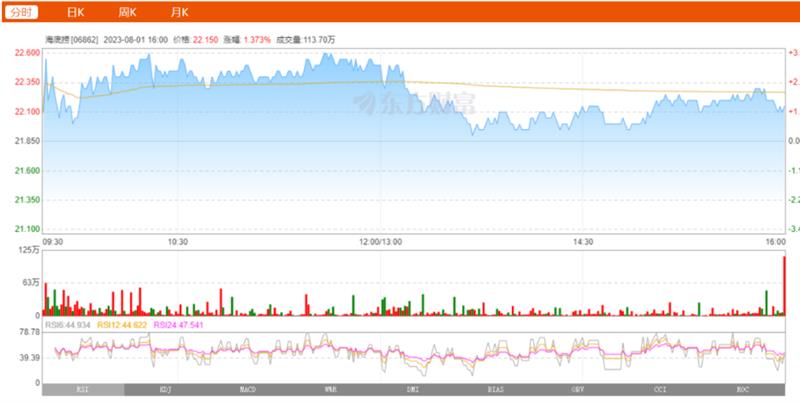The height and width of the screenshot is (404, 800).
Task: Click the 10:30 time axis marker
Action: click(x=177, y=242)
